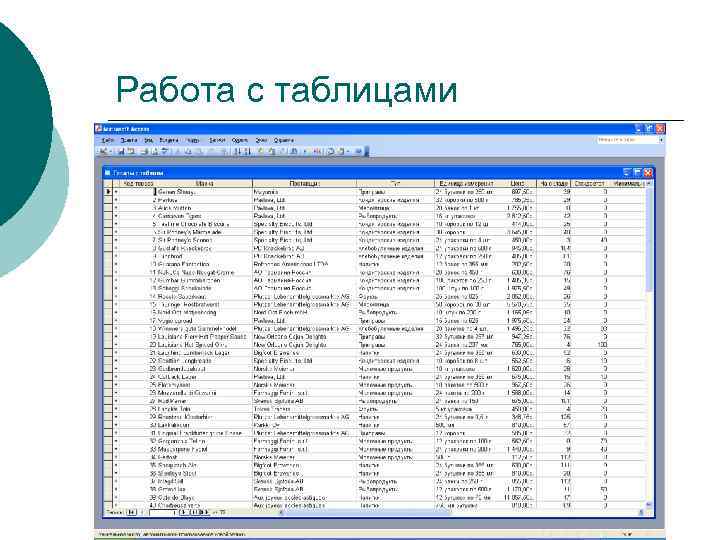
Task: Open the Вид menu
Action: coord(149,140)
